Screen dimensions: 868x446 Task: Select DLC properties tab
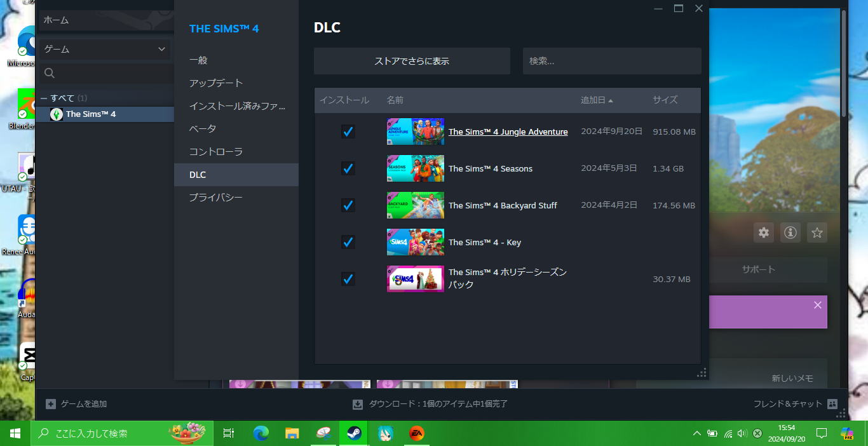tap(236, 175)
